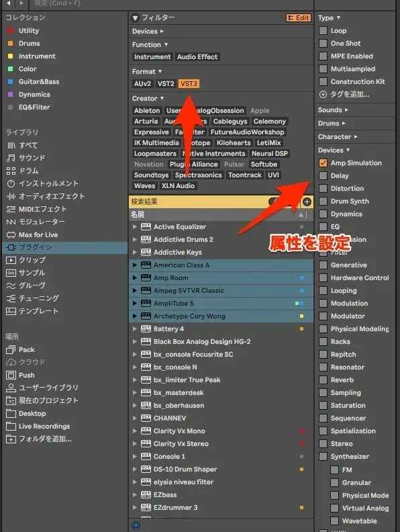Select the Instruments clock icon (インストゥルメント)
The width and height of the screenshot is (400, 532).
(x=11, y=183)
